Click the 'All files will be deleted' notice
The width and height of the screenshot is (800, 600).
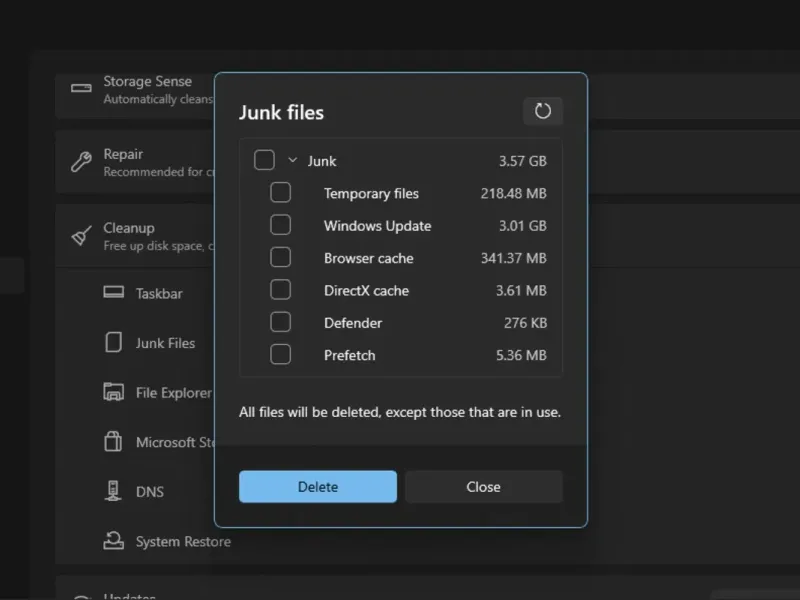(x=400, y=412)
